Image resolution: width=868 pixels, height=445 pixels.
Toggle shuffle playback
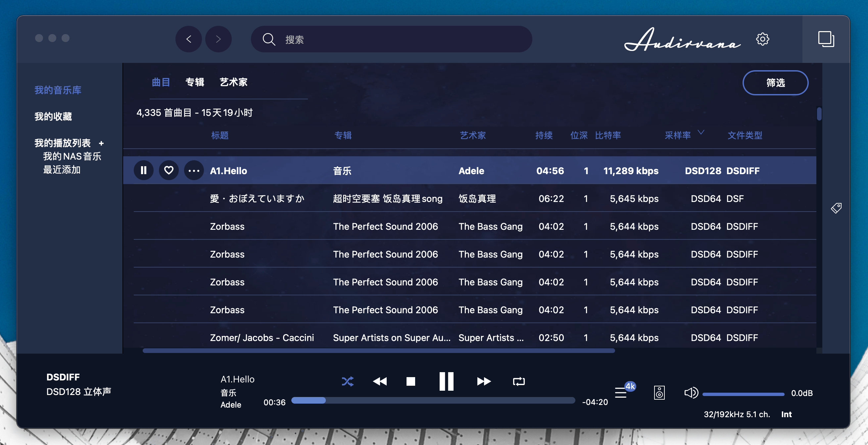pyautogui.click(x=348, y=381)
